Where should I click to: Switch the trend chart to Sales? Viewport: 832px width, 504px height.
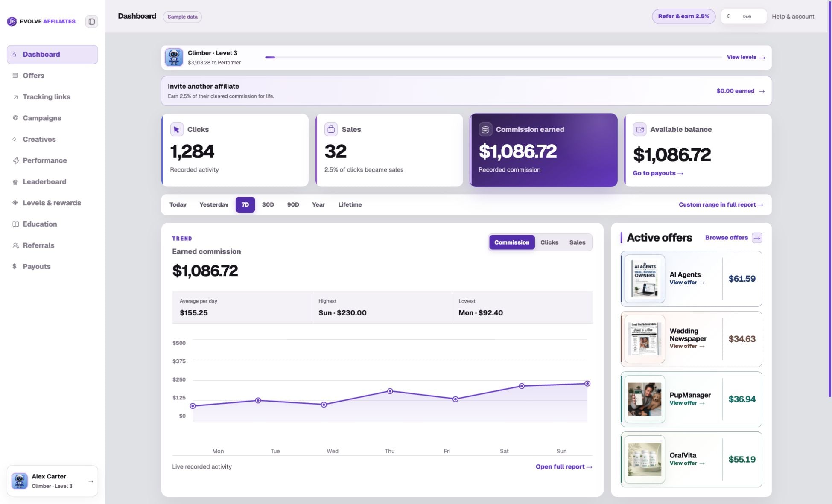(577, 242)
